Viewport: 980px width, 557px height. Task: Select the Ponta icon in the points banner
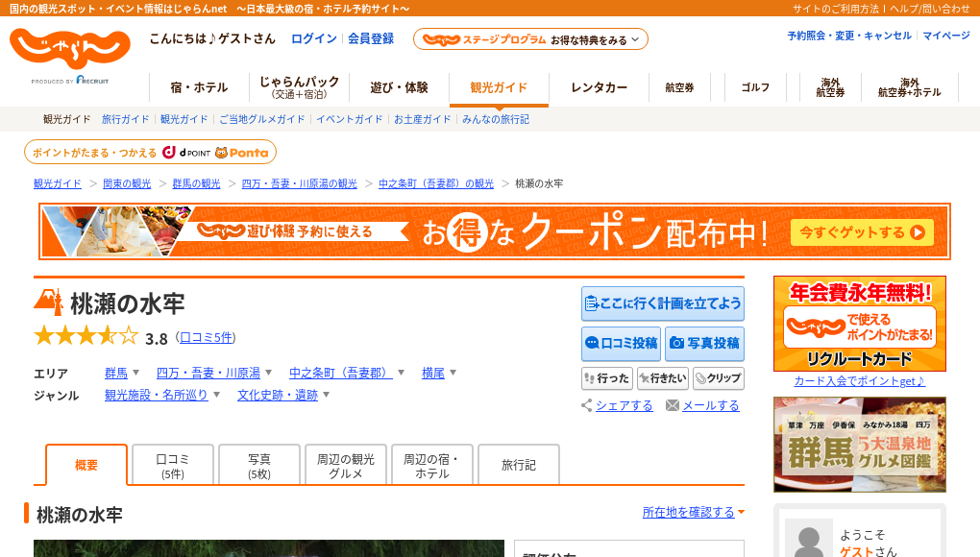tap(224, 152)
